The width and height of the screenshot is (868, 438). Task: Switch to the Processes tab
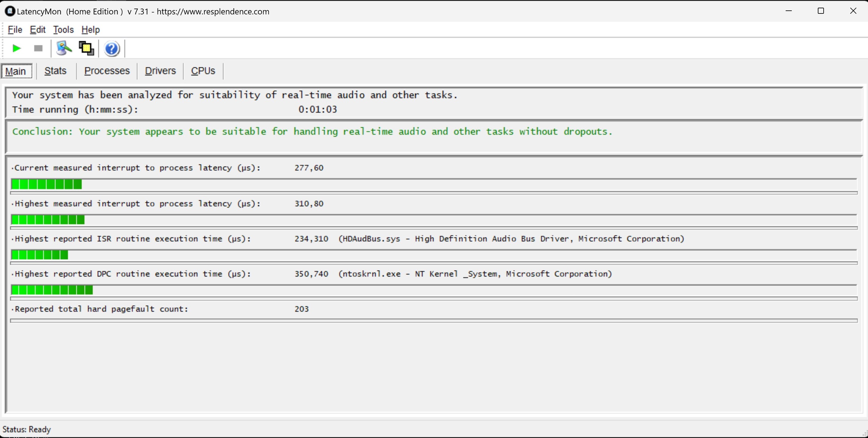click(x=107, y=71)
